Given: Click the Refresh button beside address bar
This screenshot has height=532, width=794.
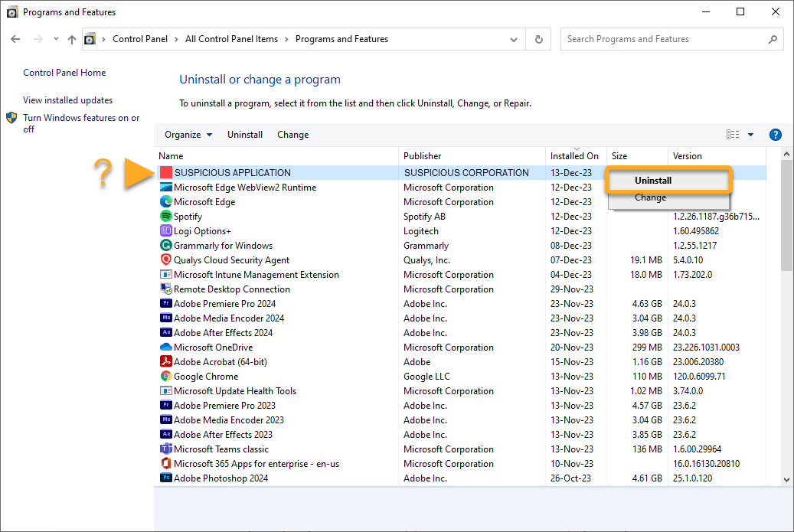Looking at the screenshot, I should coord(539,39).
